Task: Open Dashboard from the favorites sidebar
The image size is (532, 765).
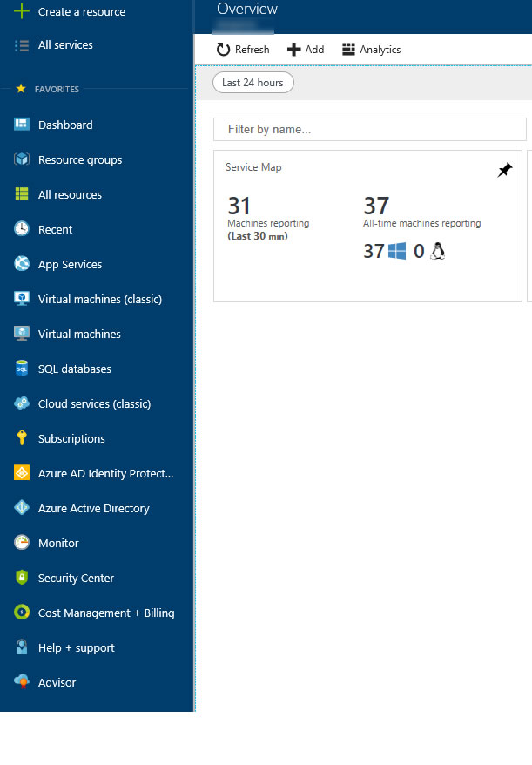Action: [x=64, y=125]
